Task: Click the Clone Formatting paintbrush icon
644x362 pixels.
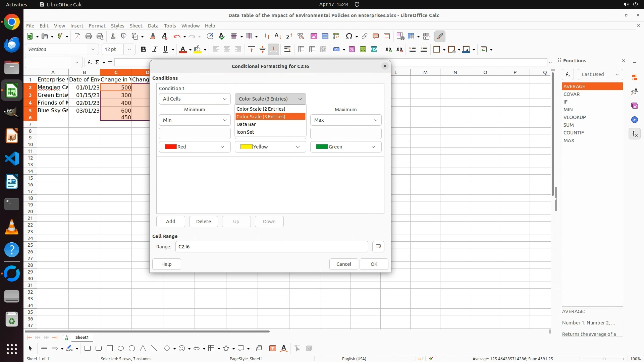Action: pos(153,37)
